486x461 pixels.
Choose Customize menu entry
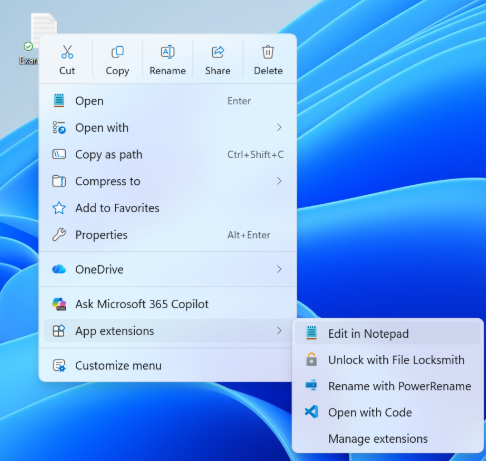coord(168,366)
